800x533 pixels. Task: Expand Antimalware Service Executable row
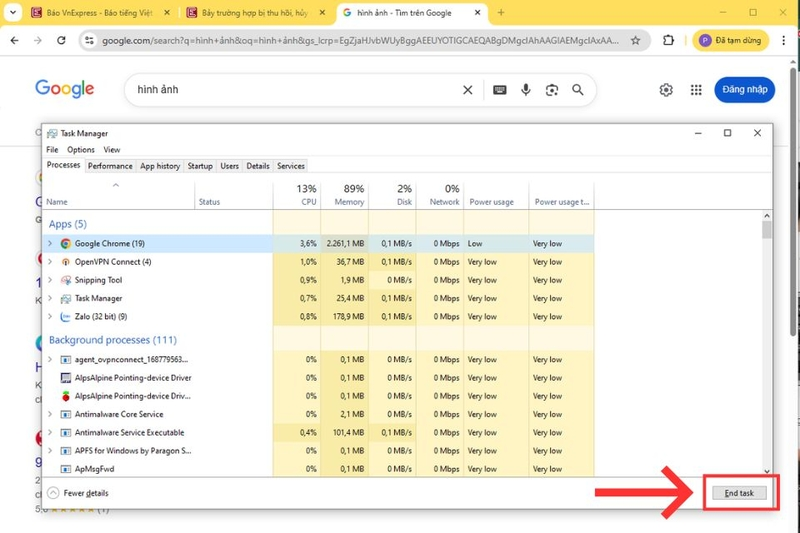tap(50, 433)
